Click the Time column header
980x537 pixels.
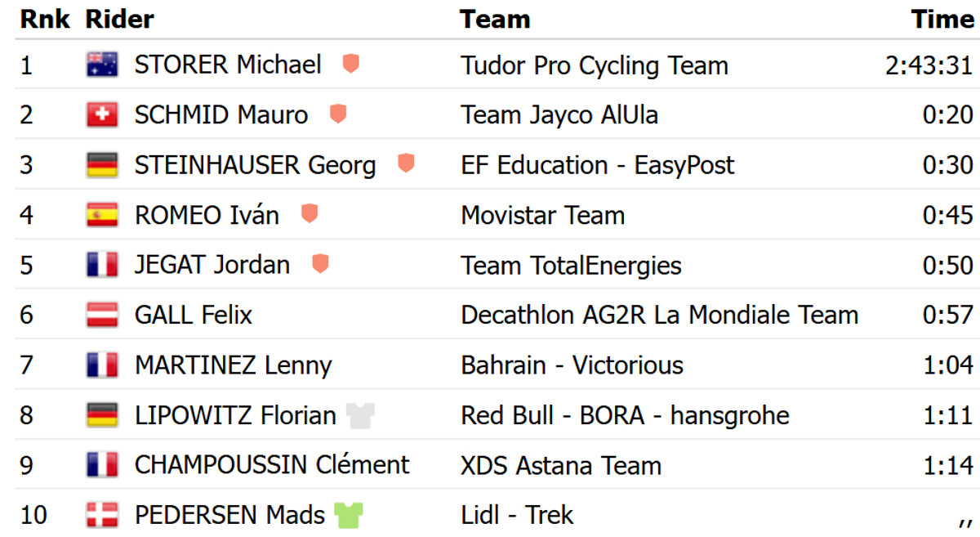click(x=942, y=19)
